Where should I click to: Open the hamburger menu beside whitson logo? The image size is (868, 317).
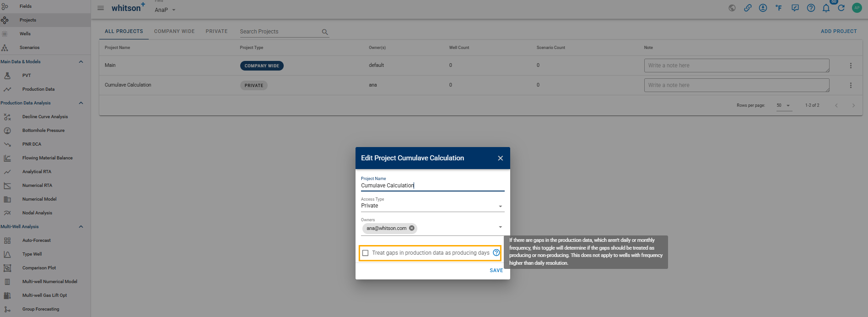click(101, 8)
